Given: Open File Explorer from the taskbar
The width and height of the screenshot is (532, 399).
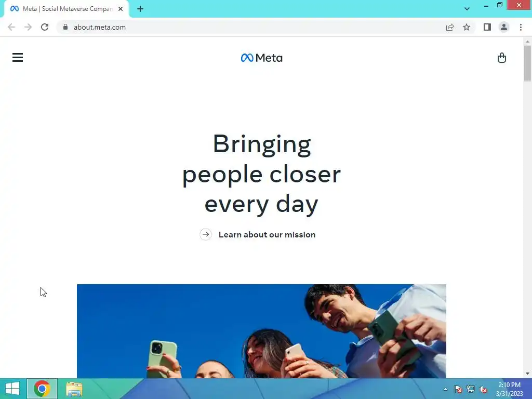Looking at the screenshot, I should coord(74,389).
